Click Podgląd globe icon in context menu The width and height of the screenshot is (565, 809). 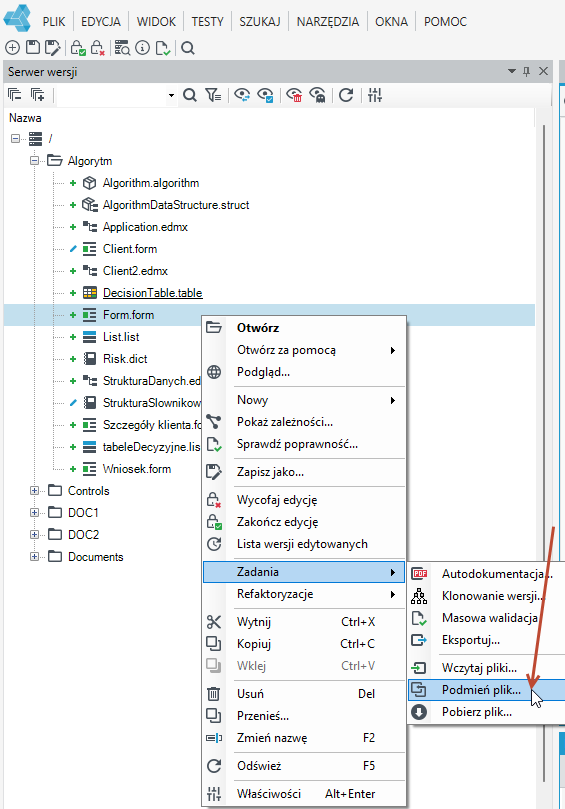[x=214, y=372]
